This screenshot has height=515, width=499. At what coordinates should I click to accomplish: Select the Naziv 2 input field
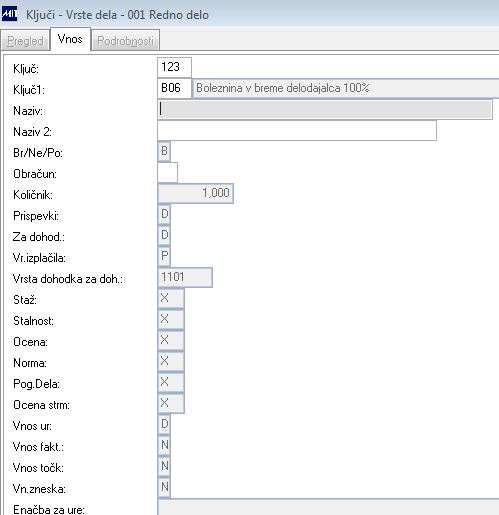click(297, 130)
